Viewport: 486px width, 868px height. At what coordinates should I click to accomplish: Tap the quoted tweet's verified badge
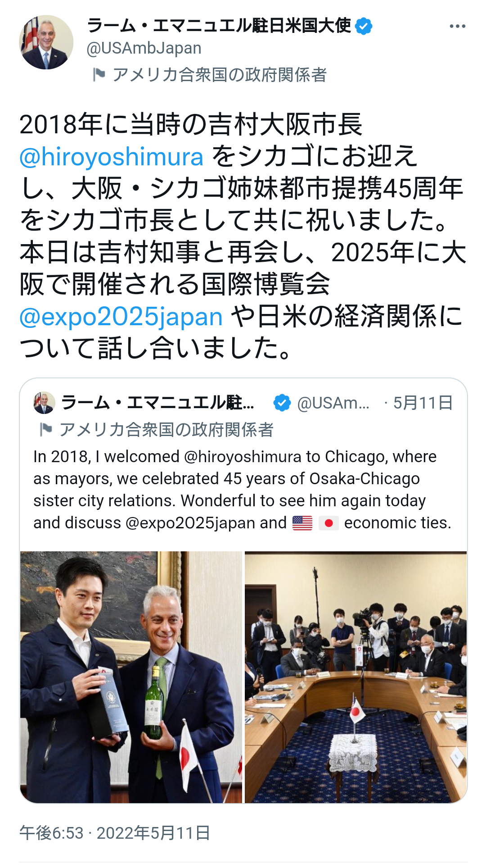[282, 403]
